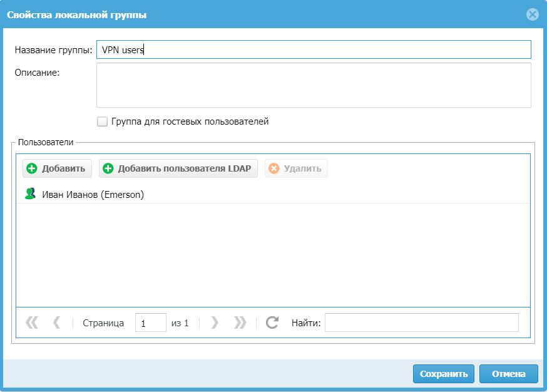Close the Свойства локальной группы dialog
Viewport: 547px width, 392px height.
[533, 14]
